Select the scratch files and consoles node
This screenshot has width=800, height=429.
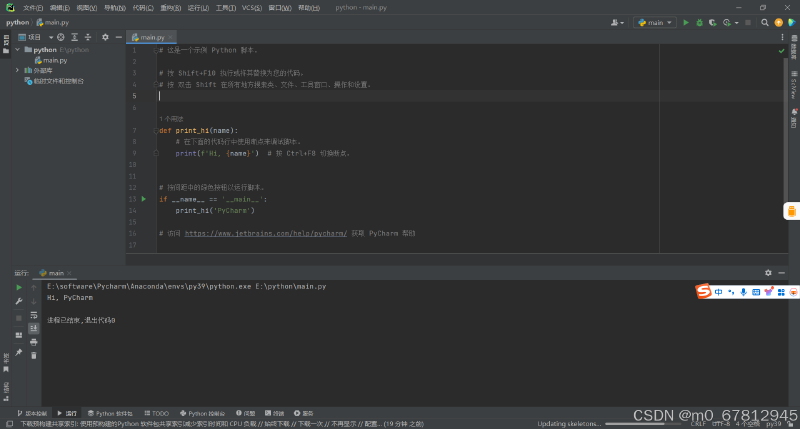point(54,81)
